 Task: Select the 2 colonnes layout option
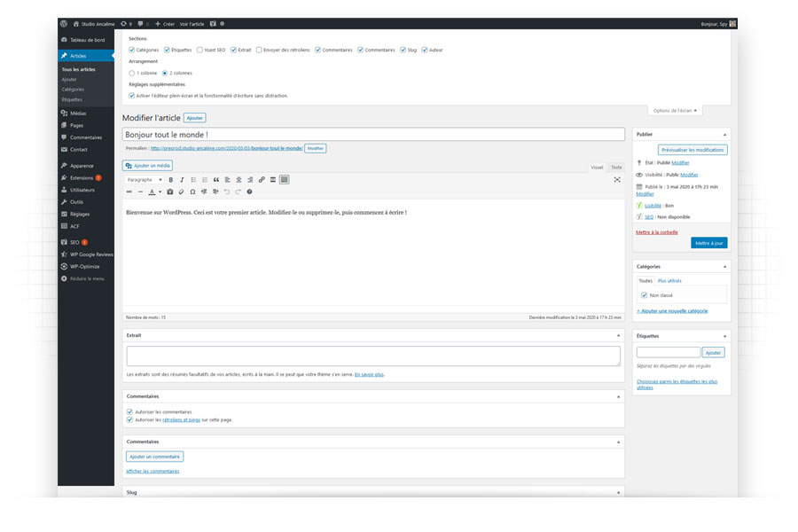point(165,74)
